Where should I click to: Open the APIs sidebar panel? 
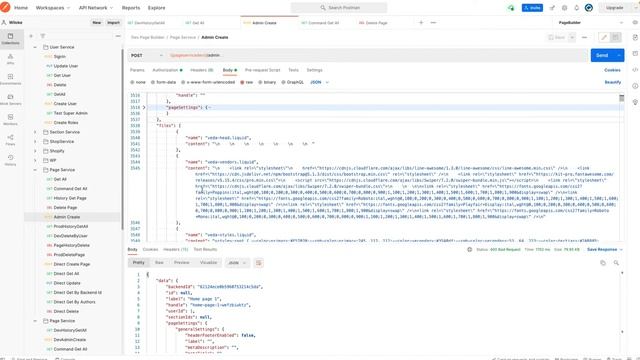10,59
